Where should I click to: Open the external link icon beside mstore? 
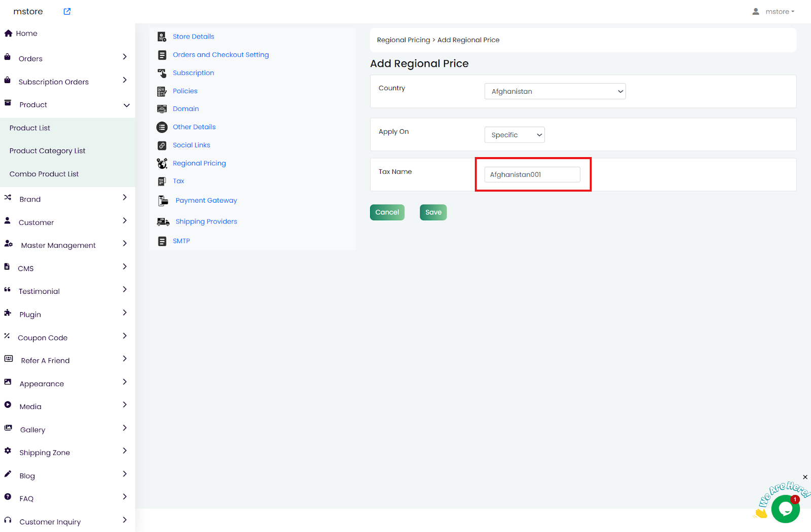click(x=67, y=12)
